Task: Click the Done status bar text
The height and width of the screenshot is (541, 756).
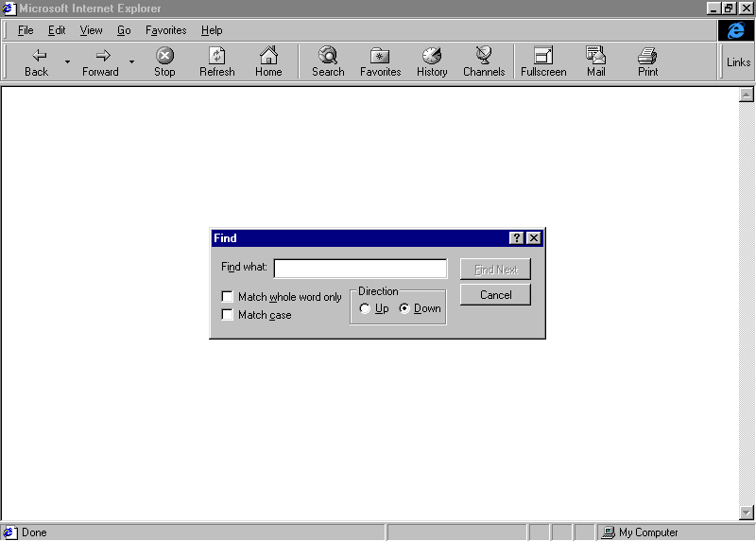Action: tap(34, 532)
